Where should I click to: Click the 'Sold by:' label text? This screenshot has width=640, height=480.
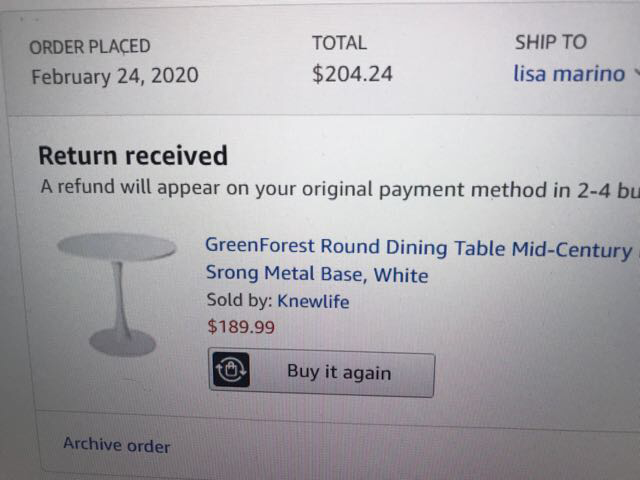coord(238,301)
